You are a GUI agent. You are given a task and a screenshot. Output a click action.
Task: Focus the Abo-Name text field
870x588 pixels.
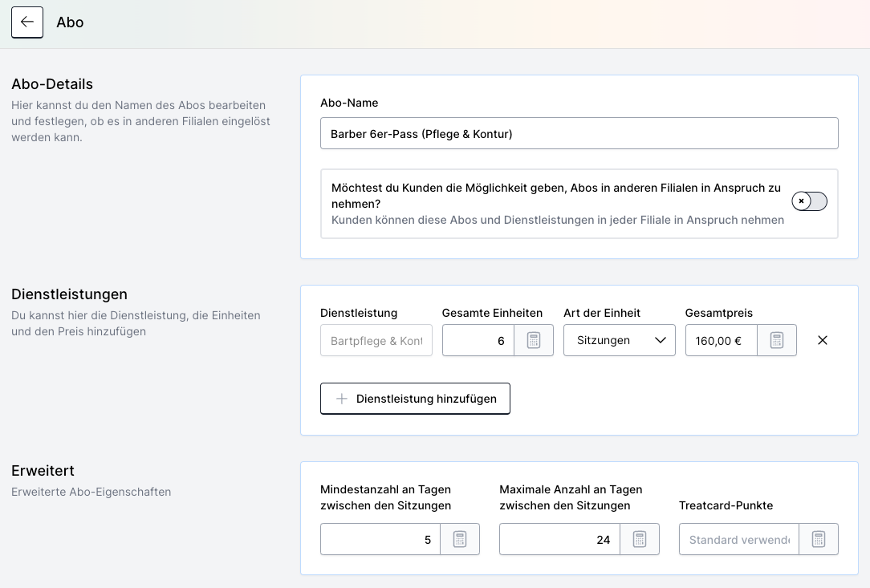click(x=579, y=134)
